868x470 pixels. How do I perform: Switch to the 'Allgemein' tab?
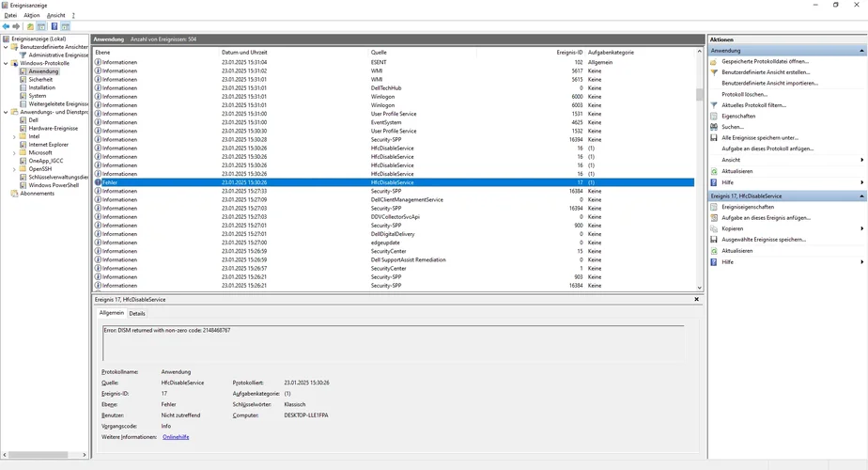pyautogui.click(x=111, y=313)
